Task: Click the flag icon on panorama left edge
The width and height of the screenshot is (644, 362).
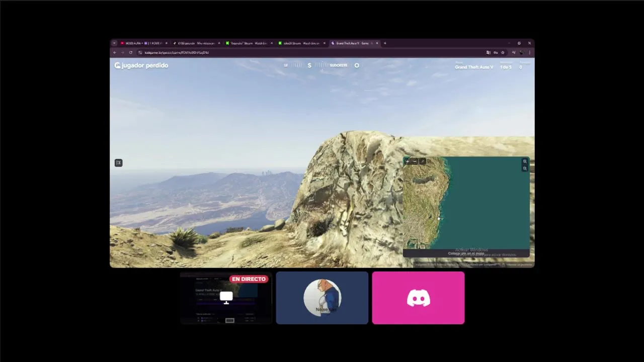Action: tap(118, 163)
